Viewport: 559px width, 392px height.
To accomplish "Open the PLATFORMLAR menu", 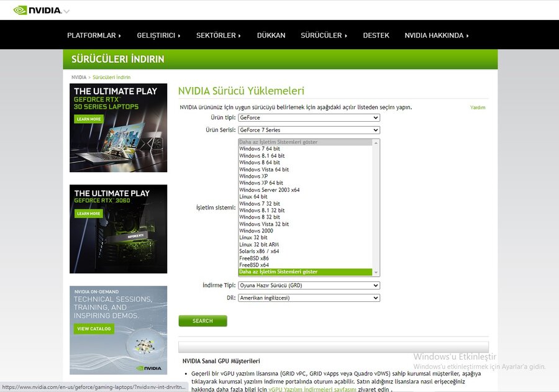I will pos(94,35).
